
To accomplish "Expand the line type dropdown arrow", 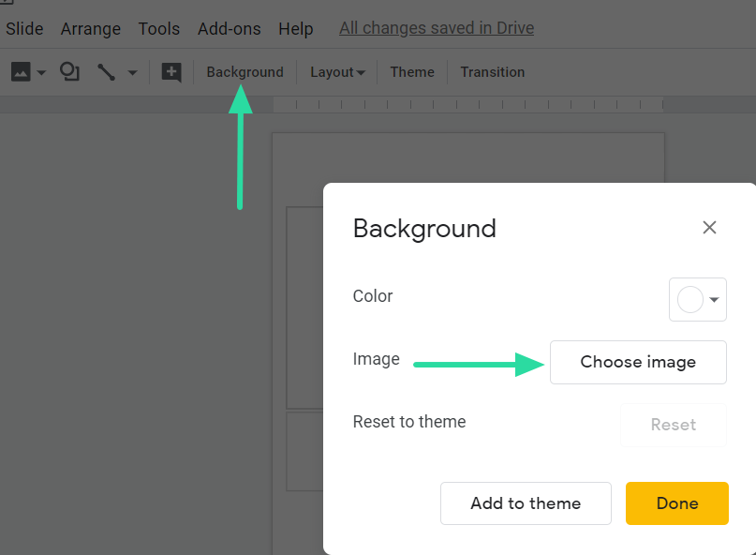I will [132, 73].
